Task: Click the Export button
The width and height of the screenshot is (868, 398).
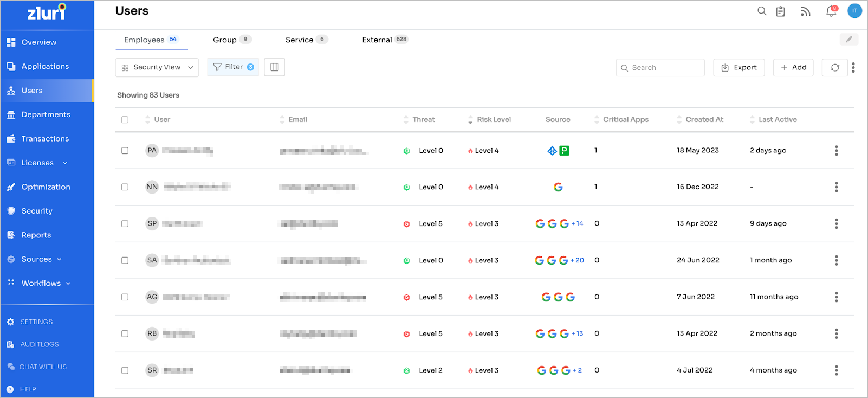Action: (x=739, y=67)
